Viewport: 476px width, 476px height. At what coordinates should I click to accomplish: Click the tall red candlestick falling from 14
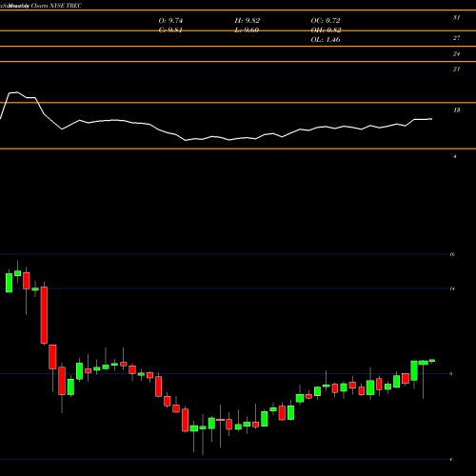[x=44, y=315]
